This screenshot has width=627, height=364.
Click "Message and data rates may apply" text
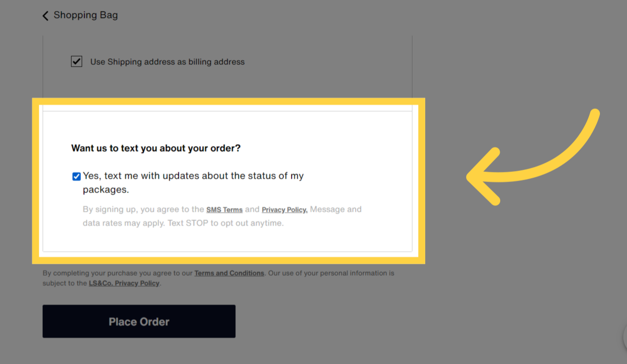(336, 210)
